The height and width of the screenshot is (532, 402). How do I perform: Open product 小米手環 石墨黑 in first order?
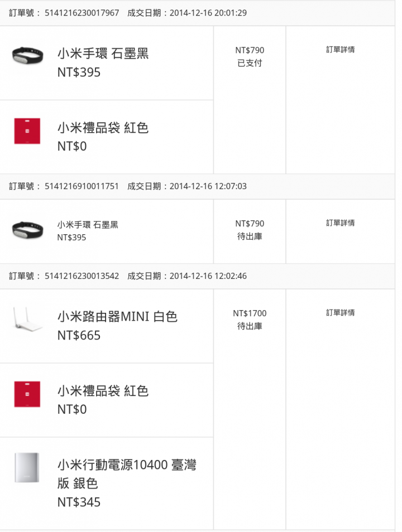pyautogui.click(x=103, y=54)
